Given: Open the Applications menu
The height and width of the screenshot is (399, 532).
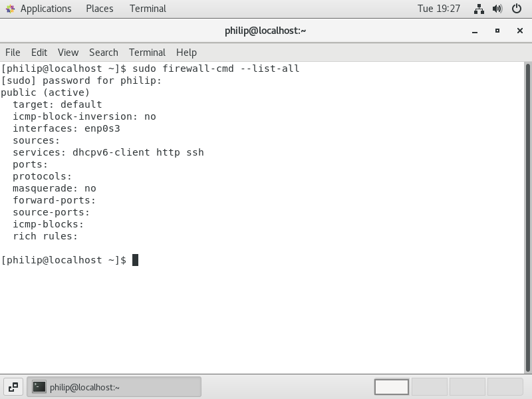Looking at the screenshot, I should pyautogui.click(x=46, y=9).
